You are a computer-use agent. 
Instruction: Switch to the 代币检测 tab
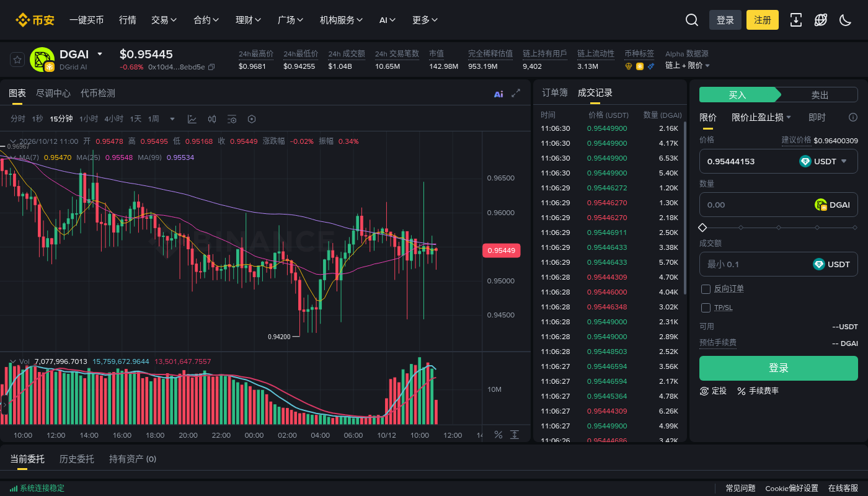click(x=98, y=94)
